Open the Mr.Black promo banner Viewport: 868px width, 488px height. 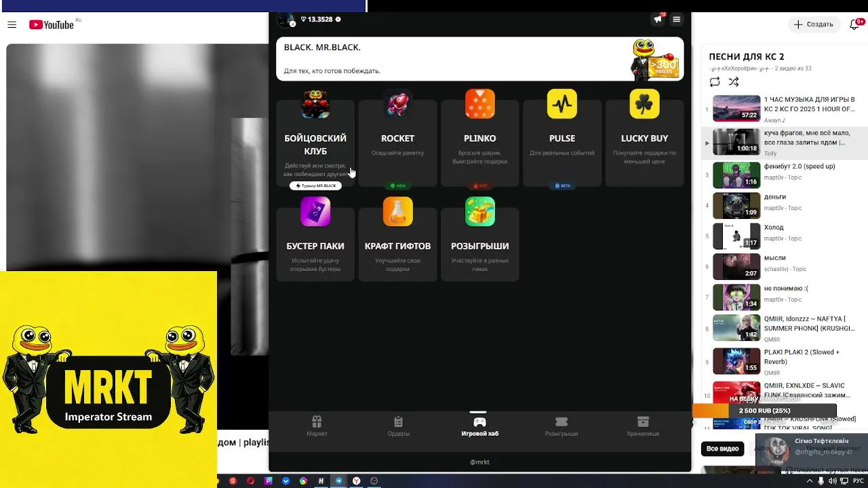click(479, 59)
